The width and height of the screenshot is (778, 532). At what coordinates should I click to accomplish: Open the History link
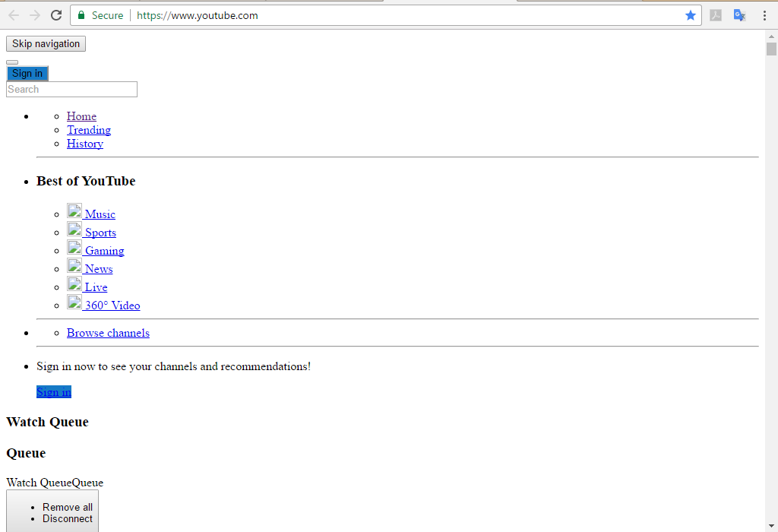[x=85, y=144]
